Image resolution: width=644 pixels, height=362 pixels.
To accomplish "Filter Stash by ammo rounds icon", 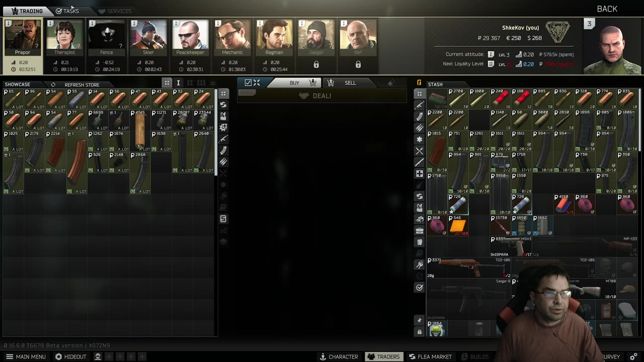I will point(419,128).
